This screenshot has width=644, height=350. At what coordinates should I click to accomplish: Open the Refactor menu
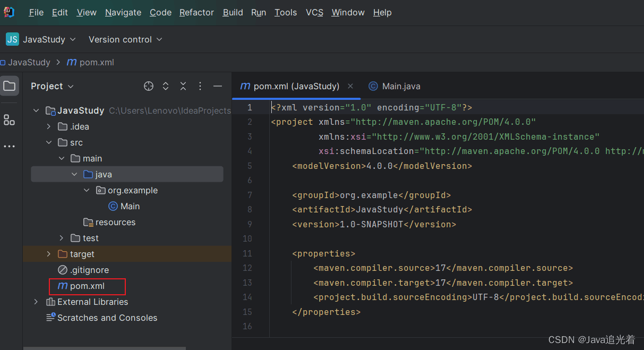tap(196, 12)
